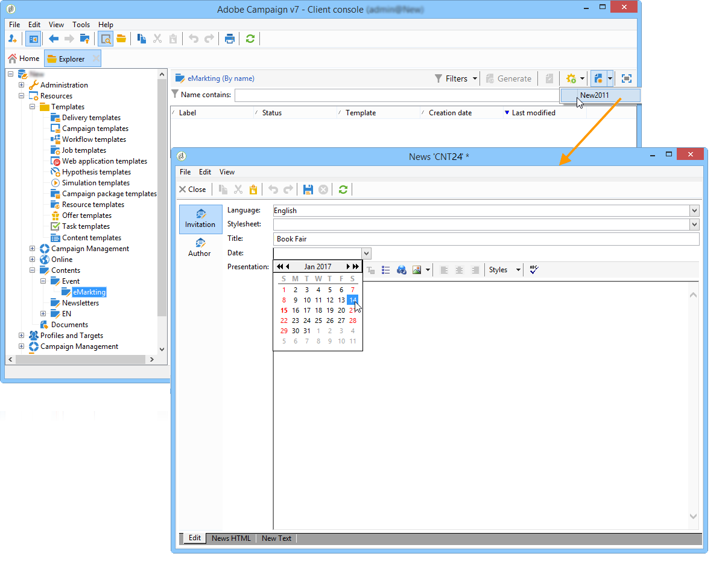The image size is (728, 568).
Task: Click the new content icon in list toolbar
Action: point(598,78)
